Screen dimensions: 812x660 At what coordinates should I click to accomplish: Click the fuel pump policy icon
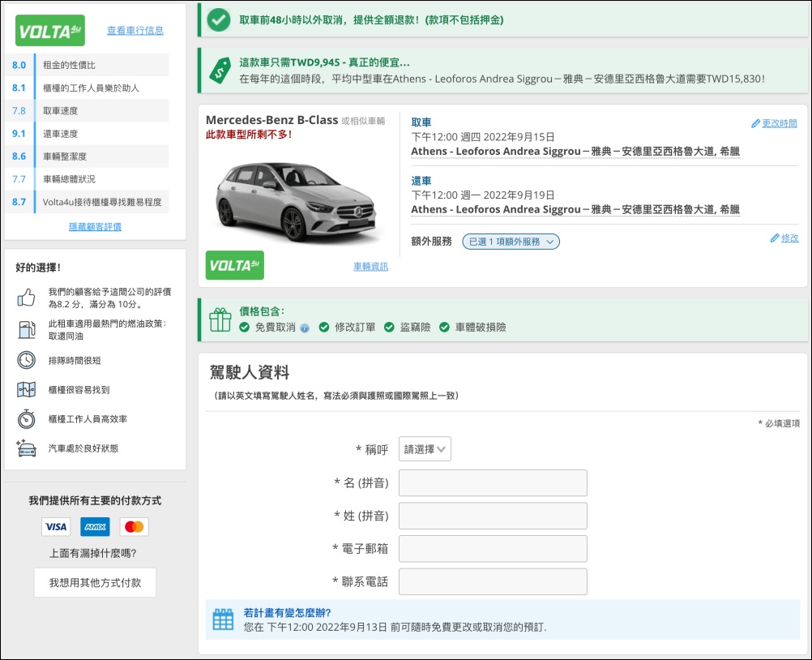coord(27,329)
